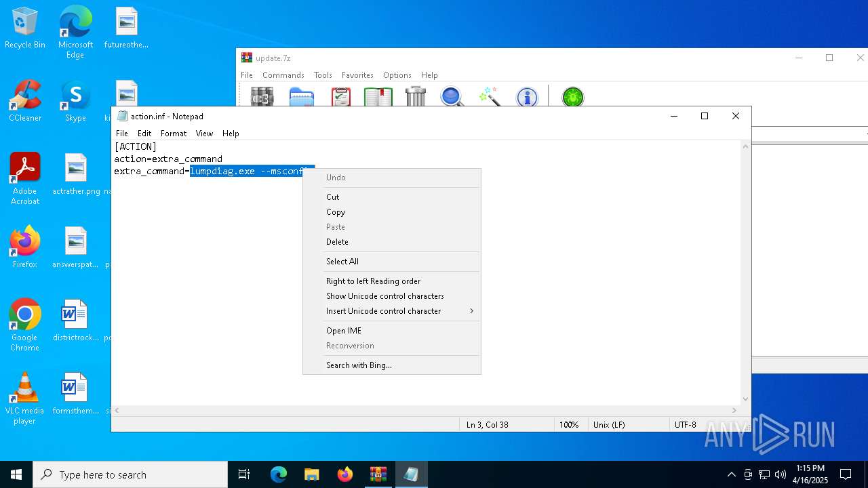This screenshot has height=488, width=868.
Task: Open WinRAR Options menu
Action: coord(397,75)
